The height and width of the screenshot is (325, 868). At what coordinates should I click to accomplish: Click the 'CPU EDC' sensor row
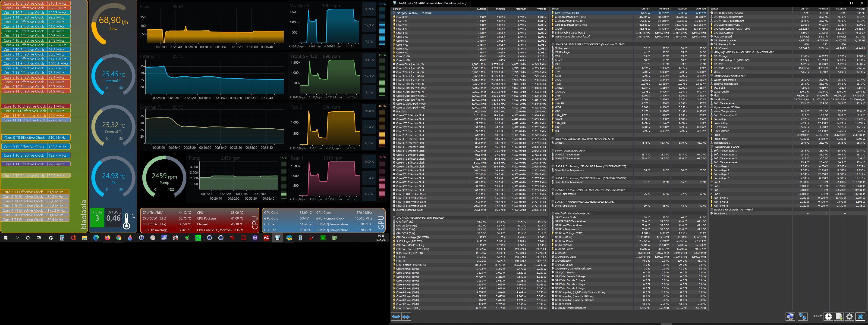pos(470,261)
